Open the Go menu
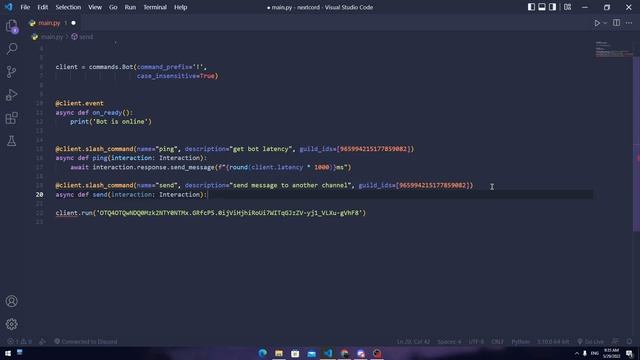Image resolution: width=640 pixels, height=360 pixels. pyautogui.click(x=113, y=7)
